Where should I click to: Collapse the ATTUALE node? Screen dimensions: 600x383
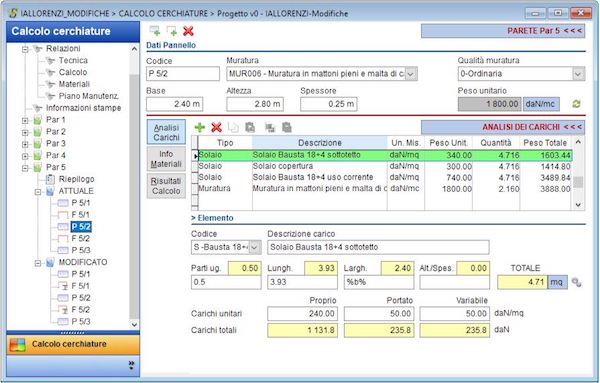point(38,191)
